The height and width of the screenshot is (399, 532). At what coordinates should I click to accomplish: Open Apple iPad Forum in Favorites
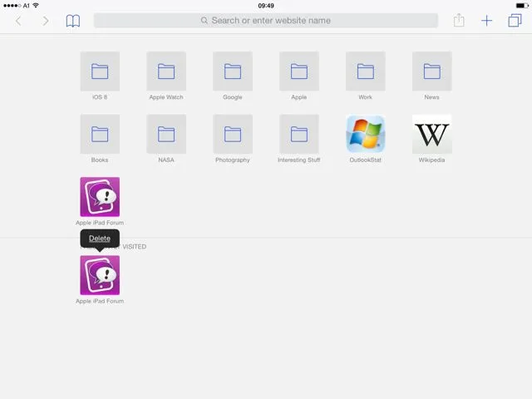100,197
